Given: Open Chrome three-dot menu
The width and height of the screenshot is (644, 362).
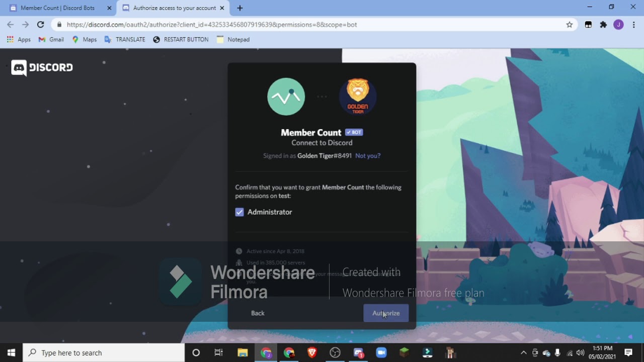Looking at the screenshot, I should (634, 25).
